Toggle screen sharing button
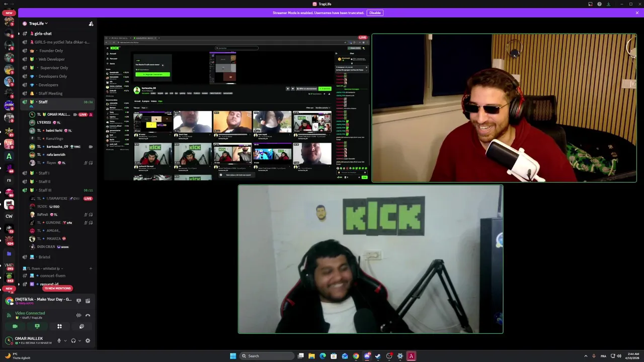 coord(37,327)
